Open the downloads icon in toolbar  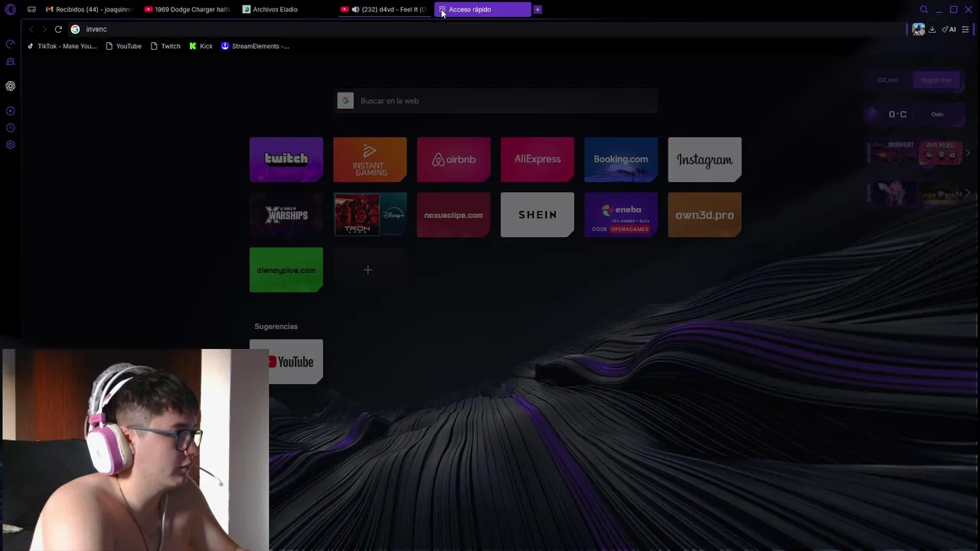932,29
